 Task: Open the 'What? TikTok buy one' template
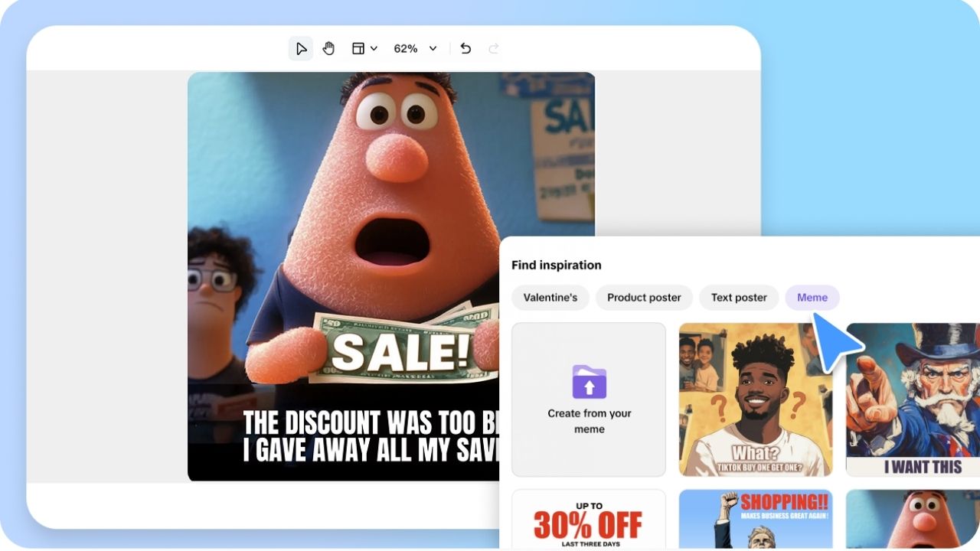754,398
